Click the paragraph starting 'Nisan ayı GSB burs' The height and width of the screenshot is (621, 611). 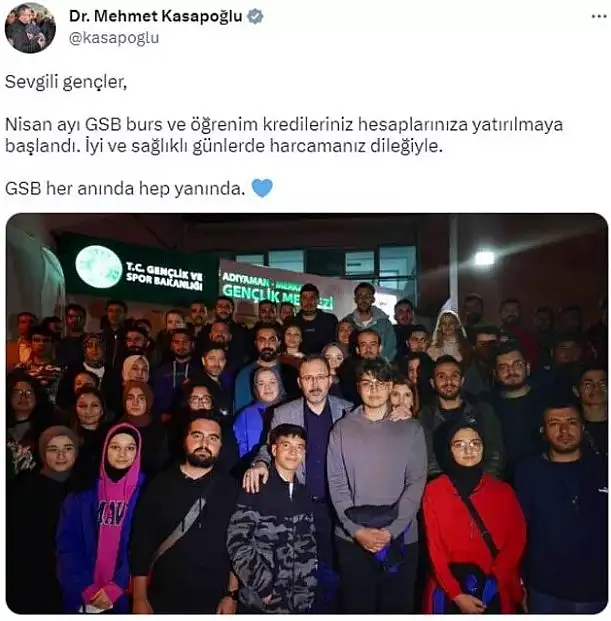tap(284, 135)
